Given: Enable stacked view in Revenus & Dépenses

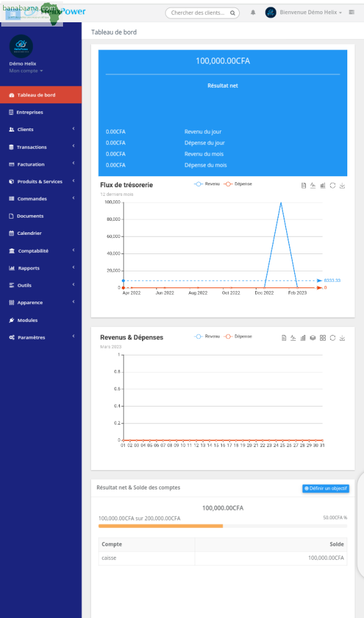Looking at the screenshot, I should pyautogui.click(x=313, y=338).
